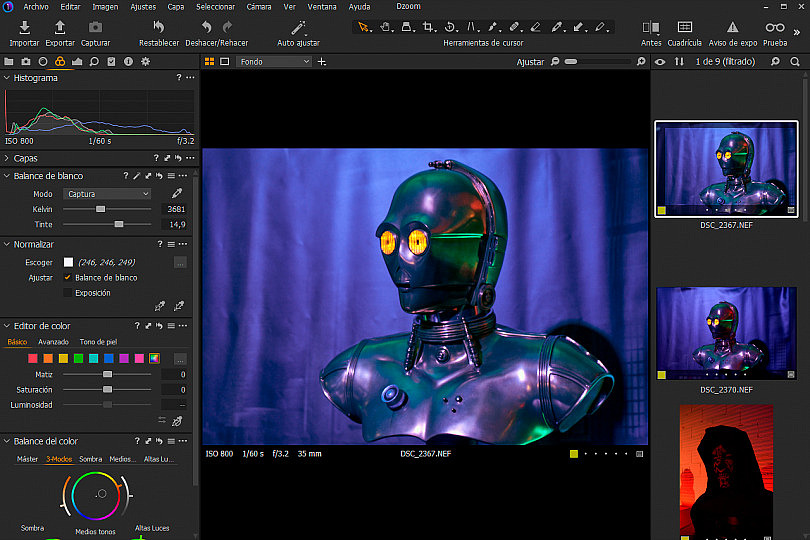This screenshot has height=540, width=810.
Task: Toggle the Cuadrícula grid overlay
Action: 684,27
